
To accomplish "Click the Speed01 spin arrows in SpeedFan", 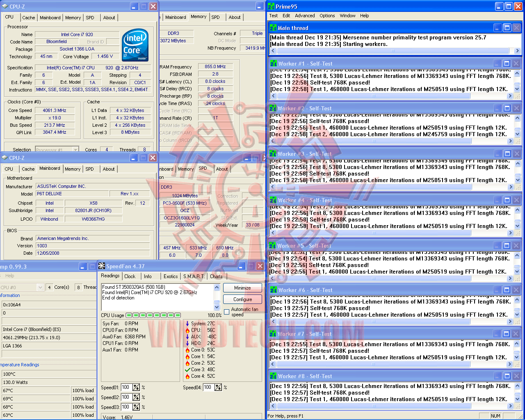I will coord(136,387).
